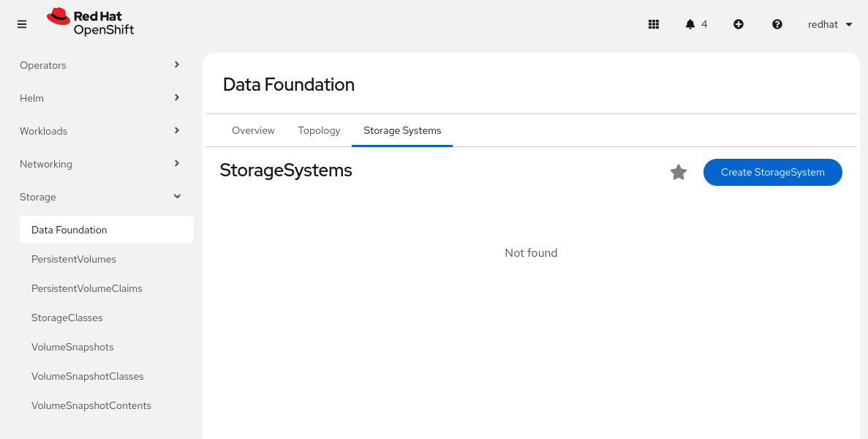Open the application launcher grid
This screenshot has height=439, width=868.
654,24
